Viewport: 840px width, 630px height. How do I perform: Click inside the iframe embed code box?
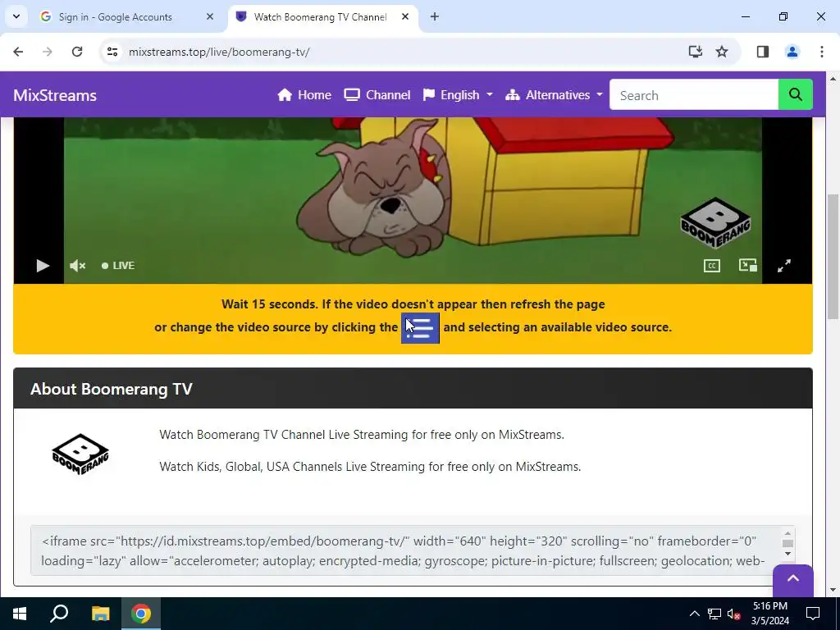406,550
